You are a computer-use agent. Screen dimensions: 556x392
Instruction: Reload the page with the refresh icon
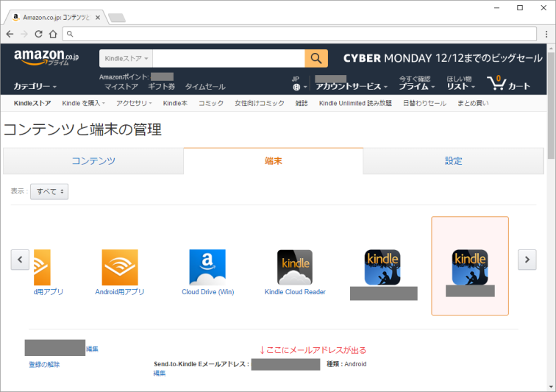coord(38,34)
